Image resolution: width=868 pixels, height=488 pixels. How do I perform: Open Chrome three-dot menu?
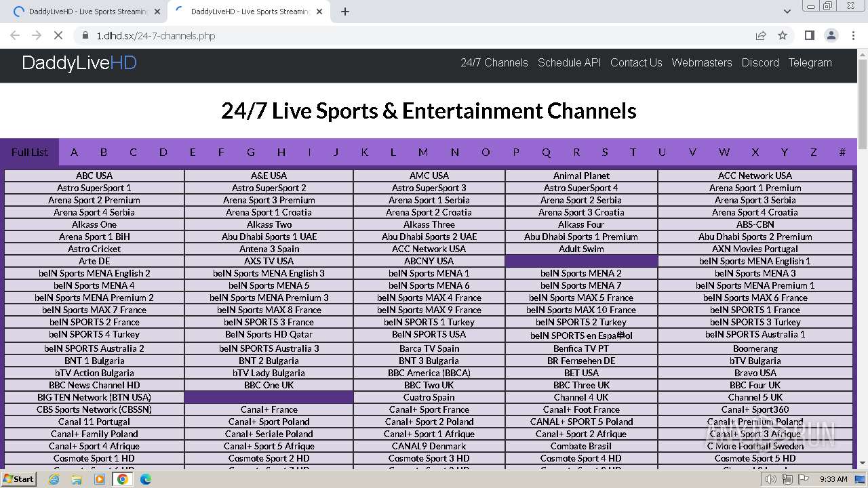coord(853,35)
